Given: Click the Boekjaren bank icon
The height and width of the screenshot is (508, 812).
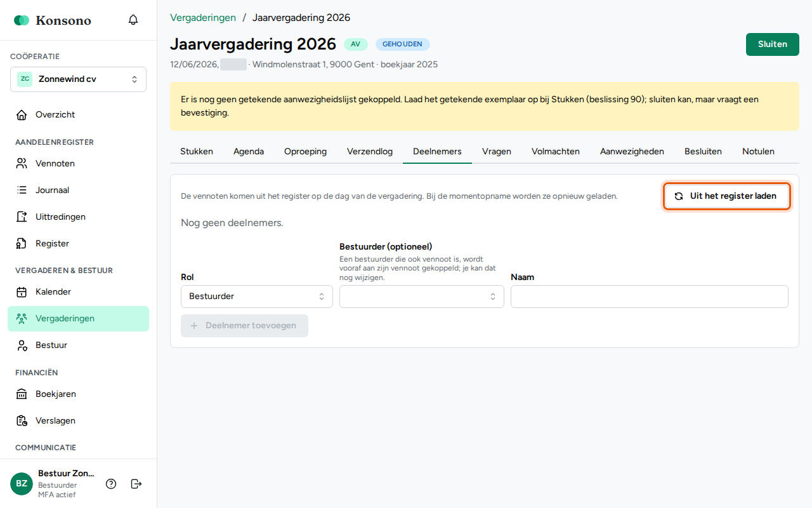Looking at the screenshot, I should [22, 394].
